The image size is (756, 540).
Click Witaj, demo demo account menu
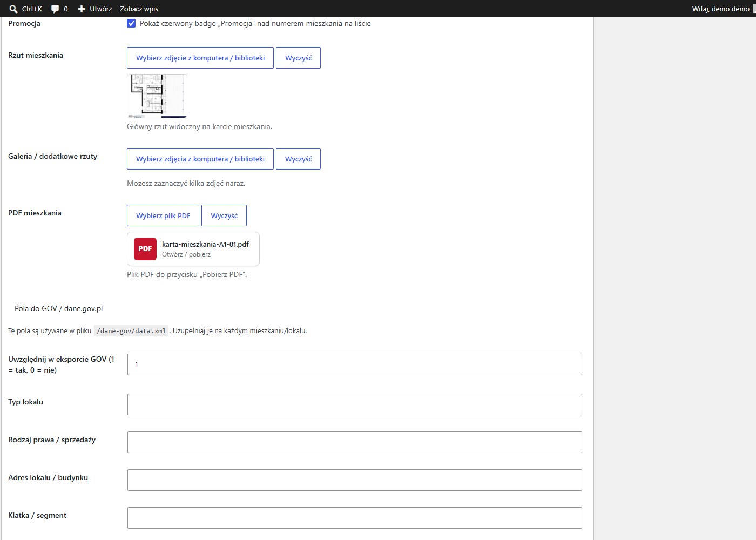pyautogui.click(x=721, y=9)
